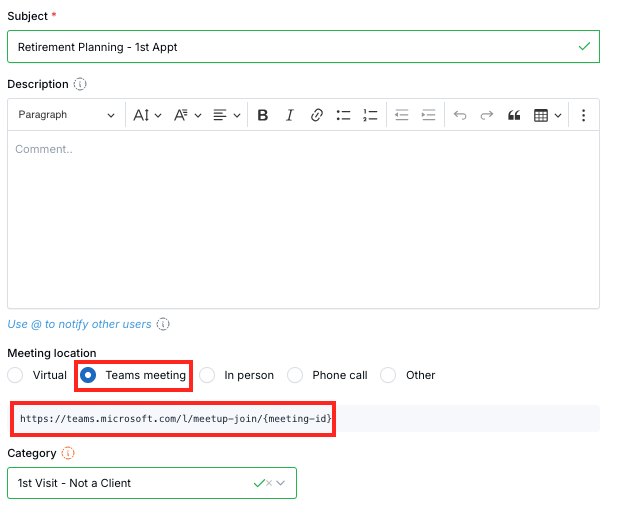Image resolution: width=618 pixels, height=509 pixels.
Task: Clear the Category selection with X
Action: coord(269,483)
